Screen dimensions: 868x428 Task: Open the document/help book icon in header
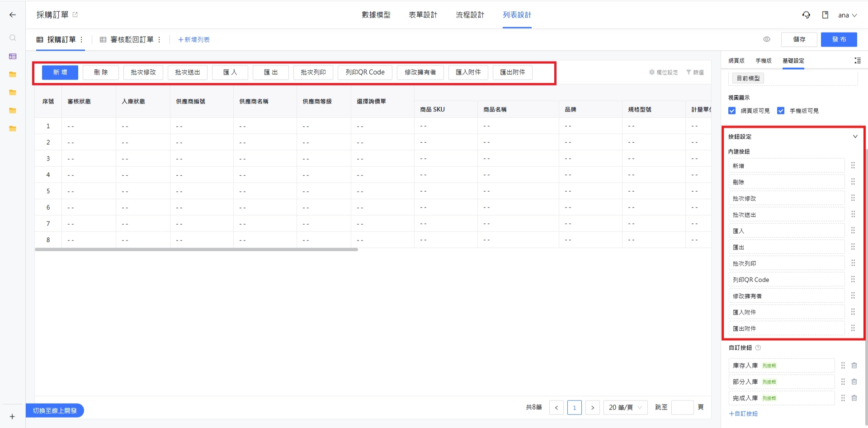(x=825, y=15)
